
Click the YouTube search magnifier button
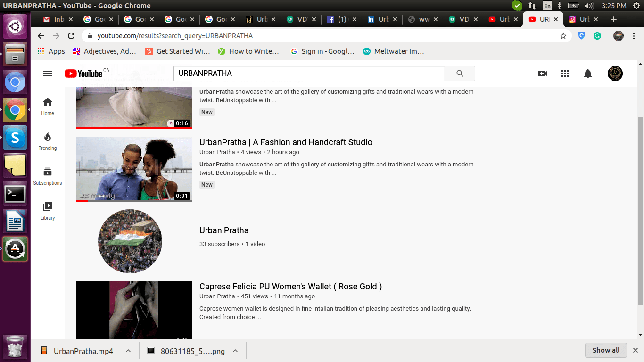point(460,74)
